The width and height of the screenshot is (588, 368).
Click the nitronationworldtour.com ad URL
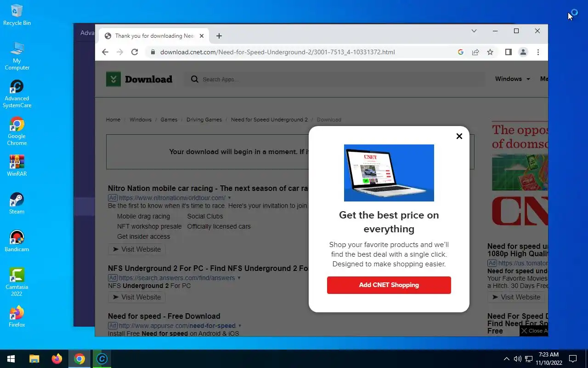(172, 198)
